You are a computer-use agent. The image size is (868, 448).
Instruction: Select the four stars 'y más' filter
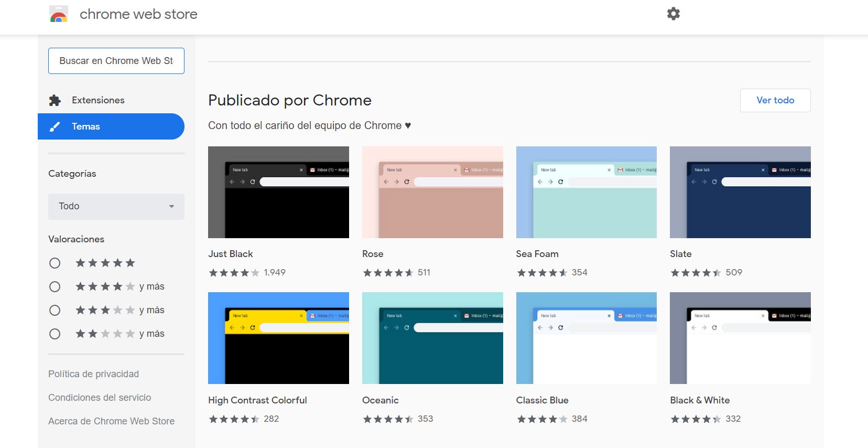tap(55, 286)
